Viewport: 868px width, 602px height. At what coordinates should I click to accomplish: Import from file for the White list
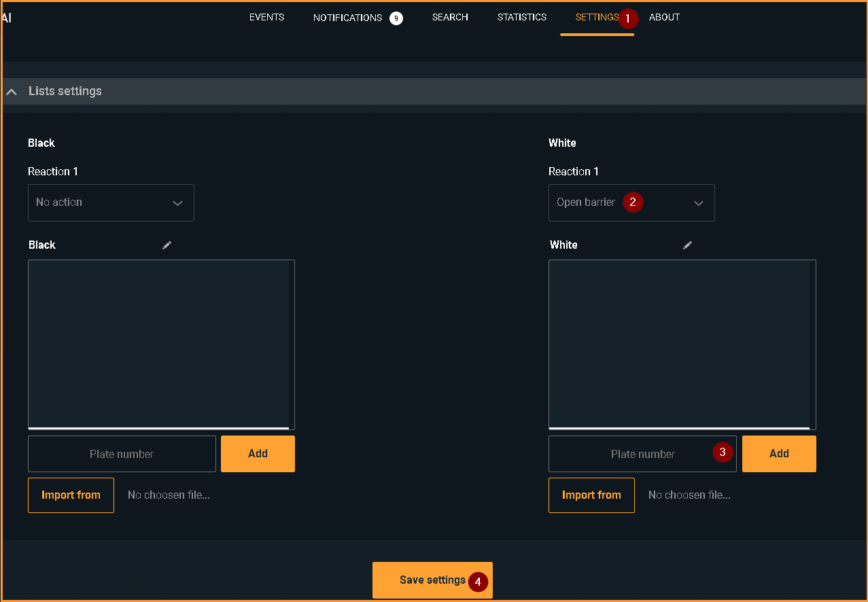click(591, 495)
